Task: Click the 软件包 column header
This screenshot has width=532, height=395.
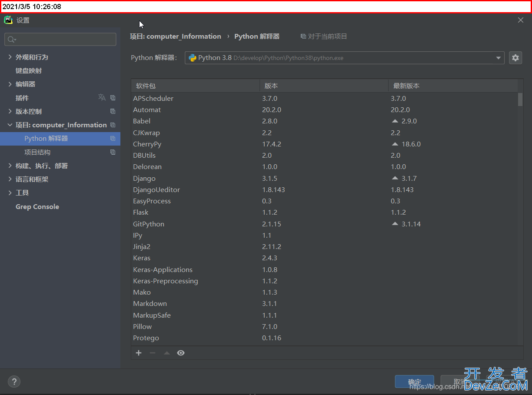Action: click(195, 86)
